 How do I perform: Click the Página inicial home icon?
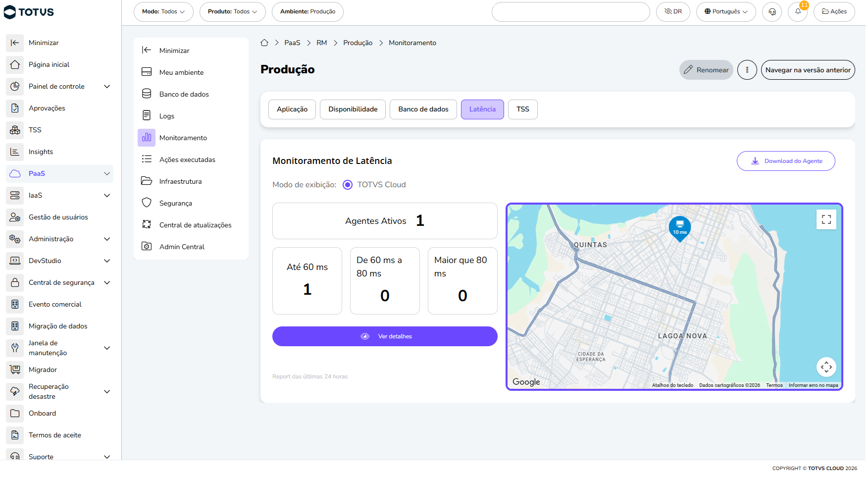(x=15, y=64)
